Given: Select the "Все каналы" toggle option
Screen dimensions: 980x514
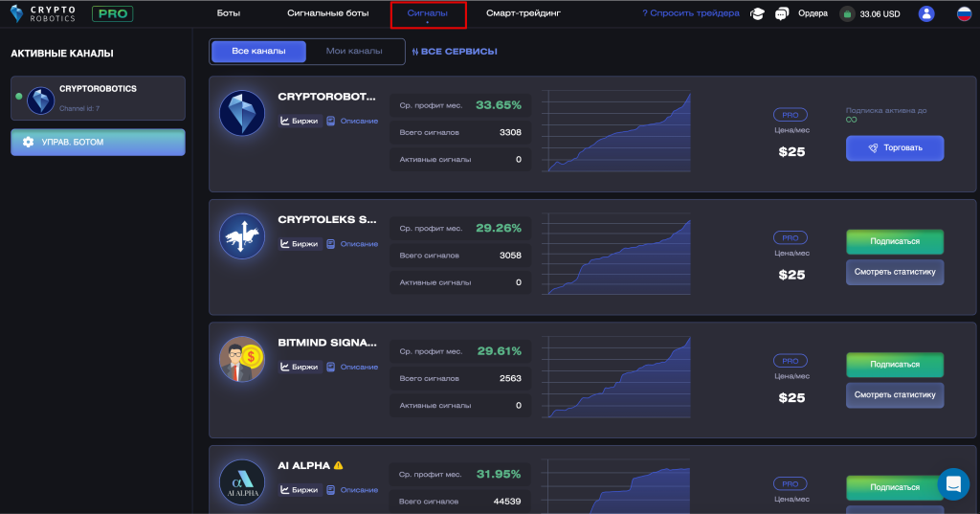Looking at the screenshot, I should click(258, 51).
